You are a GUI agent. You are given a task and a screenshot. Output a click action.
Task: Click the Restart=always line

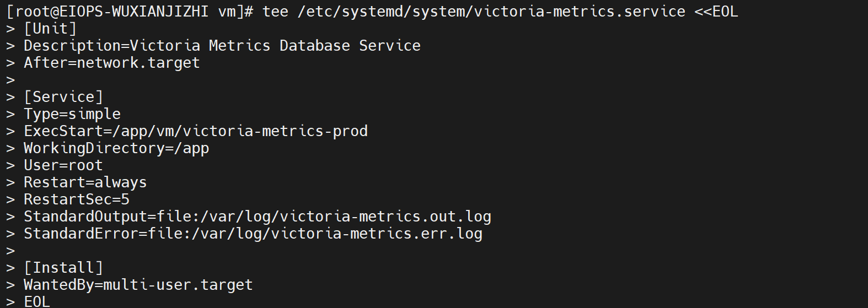[x=85, y=182]
